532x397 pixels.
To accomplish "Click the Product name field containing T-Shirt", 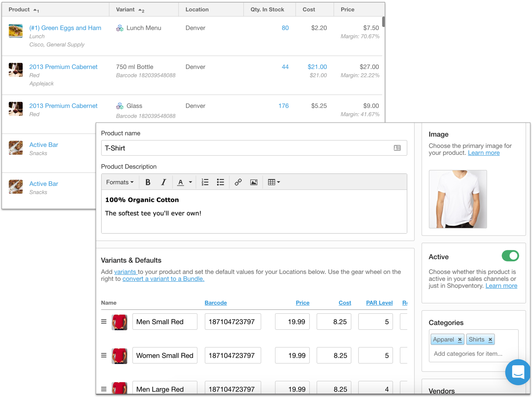I will (x=254, y=148).
